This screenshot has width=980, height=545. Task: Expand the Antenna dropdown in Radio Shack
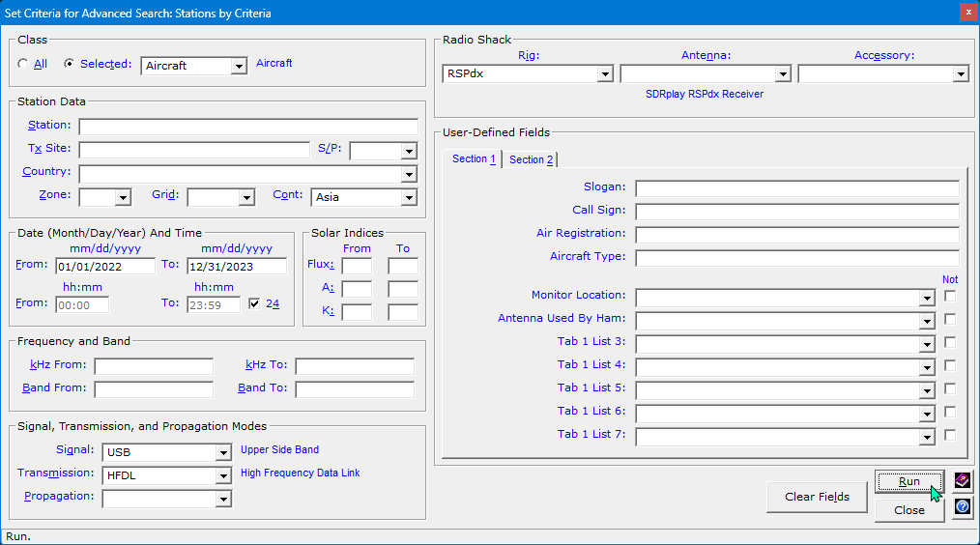coord(783,74)
